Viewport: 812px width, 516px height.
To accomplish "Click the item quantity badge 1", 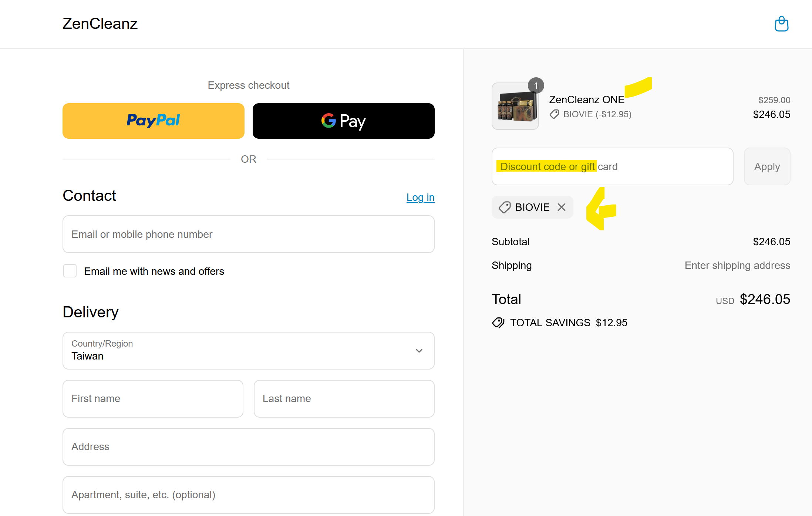I will [x=536, y=85].
